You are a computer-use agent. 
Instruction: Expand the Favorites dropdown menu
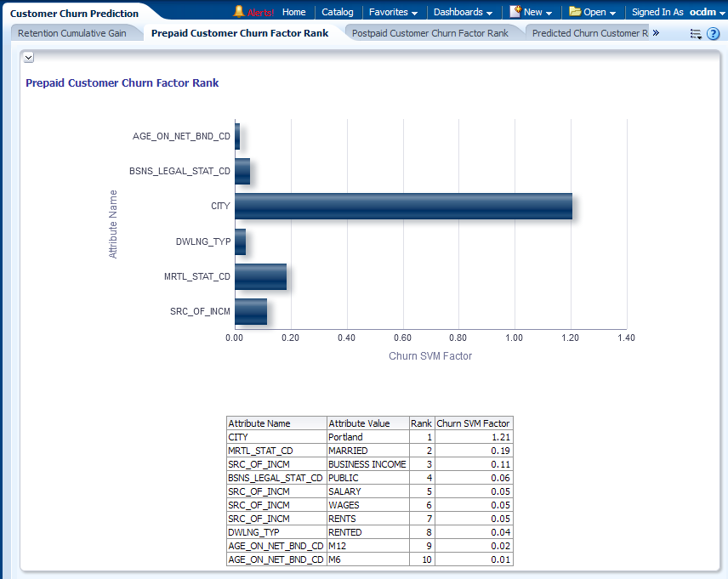point(393,12)
